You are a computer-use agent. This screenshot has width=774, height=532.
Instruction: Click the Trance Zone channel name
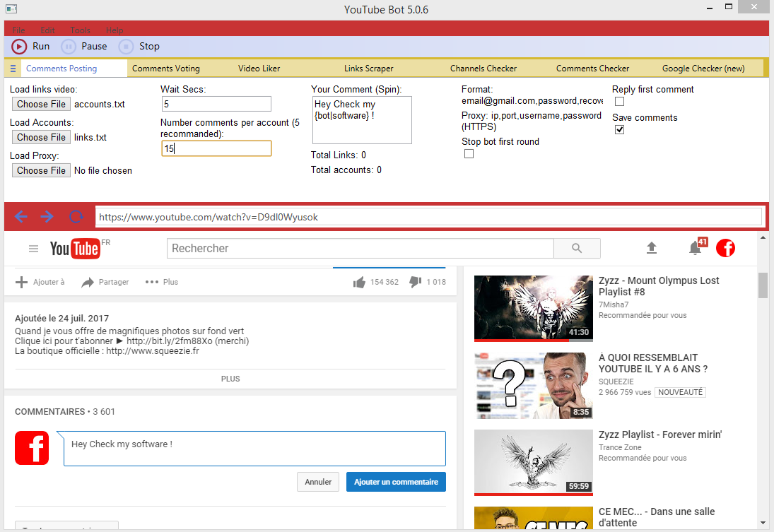click(x=620, y=447)
